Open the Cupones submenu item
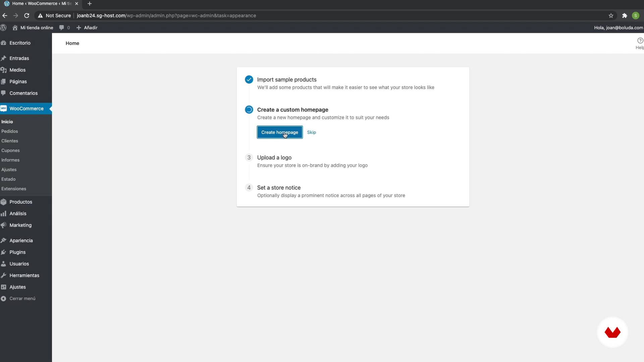 click(10, 150)
